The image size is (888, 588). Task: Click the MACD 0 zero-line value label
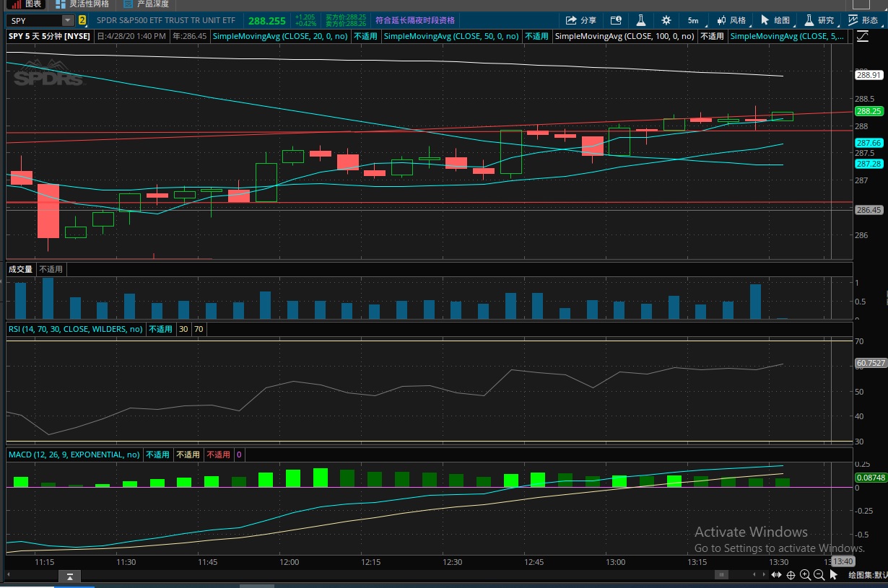(x=239, y=455)
